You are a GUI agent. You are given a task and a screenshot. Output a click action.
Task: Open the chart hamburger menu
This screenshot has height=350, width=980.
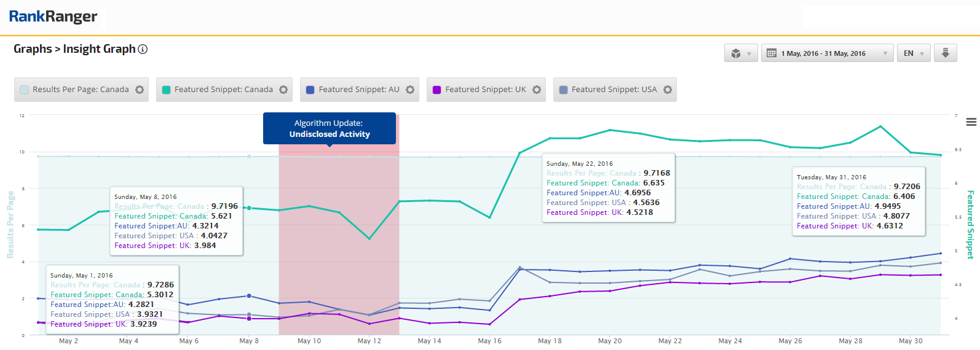click(x=971, y=122)
